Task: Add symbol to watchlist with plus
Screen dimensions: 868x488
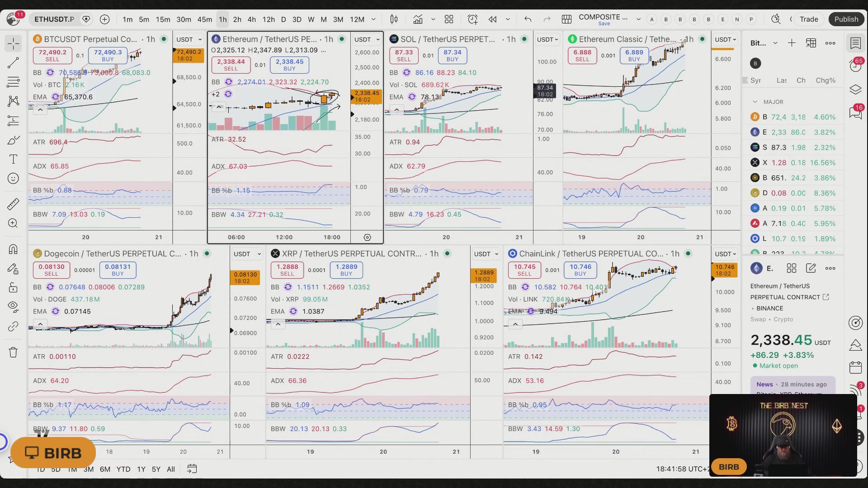Action: 792,43
